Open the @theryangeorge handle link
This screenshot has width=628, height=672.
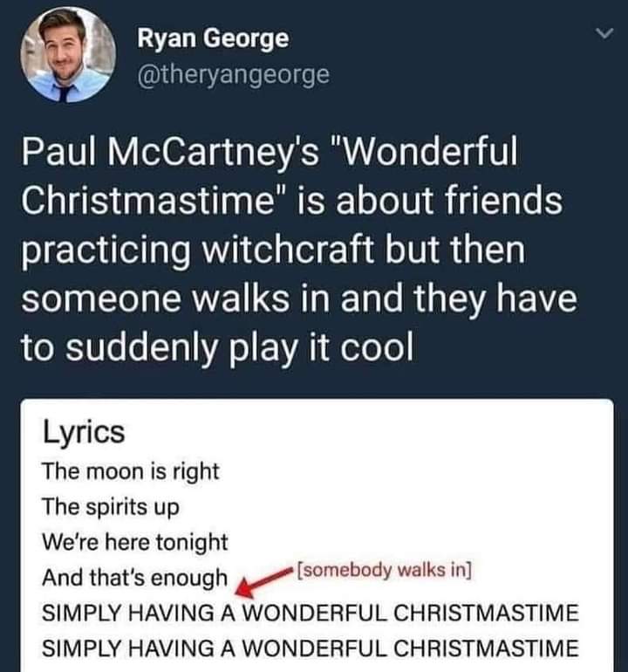pyautogui.click(x=234, y=74)
